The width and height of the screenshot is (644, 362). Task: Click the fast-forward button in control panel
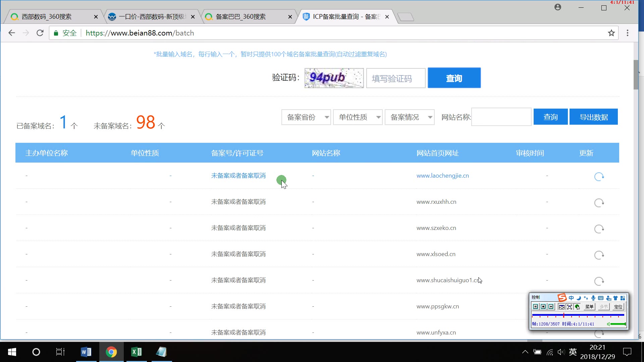(x=551, y=307)
